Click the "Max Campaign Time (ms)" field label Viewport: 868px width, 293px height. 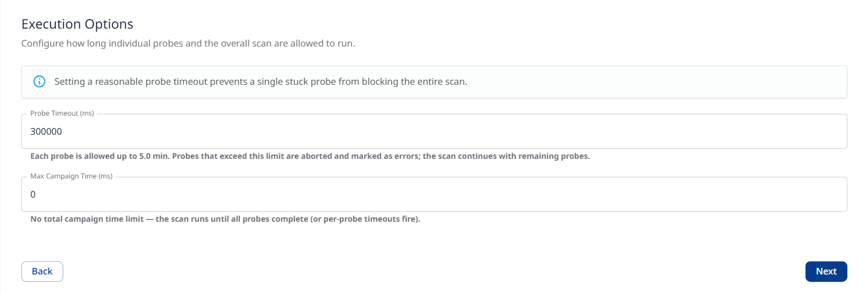[x=71, y=176]
